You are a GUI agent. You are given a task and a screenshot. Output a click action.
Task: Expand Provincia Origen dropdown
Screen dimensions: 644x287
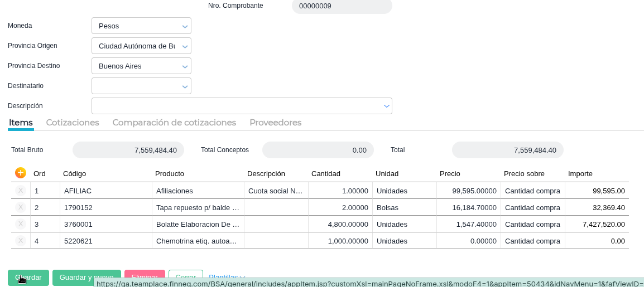[185, 46]
